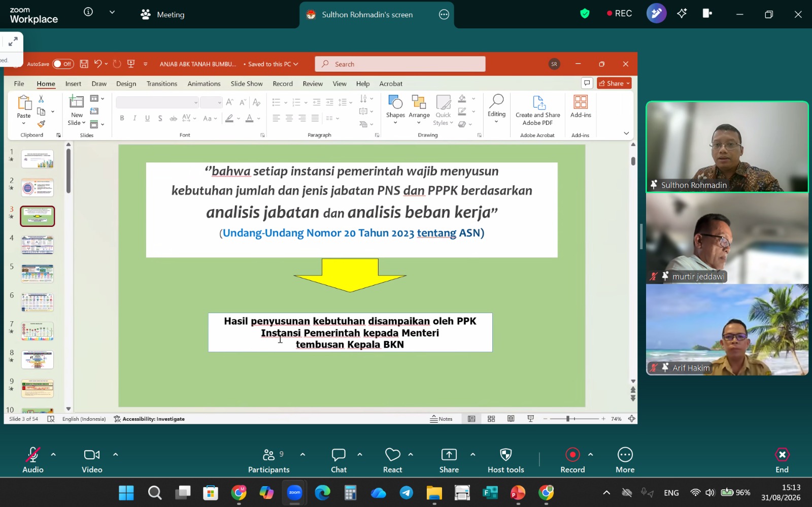Click the Undo arrow icon
Image resolution: width=812 pixels, height=507 pixels.
tap(98, 64)
